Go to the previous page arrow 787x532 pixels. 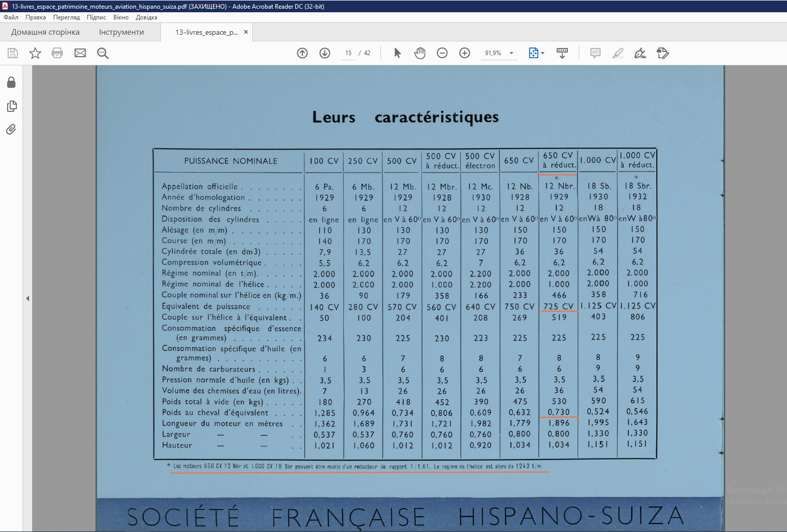coord(302,53)
